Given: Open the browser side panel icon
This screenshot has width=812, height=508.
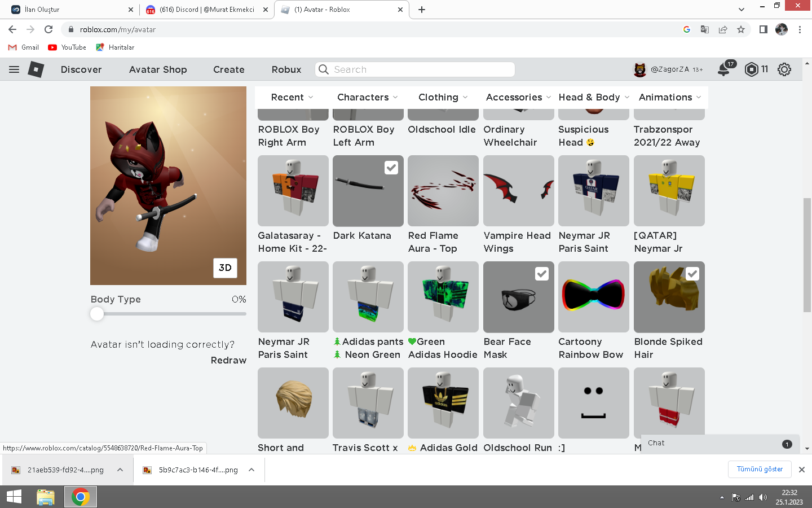Looking at the screenshot, I should pos(763,29).
